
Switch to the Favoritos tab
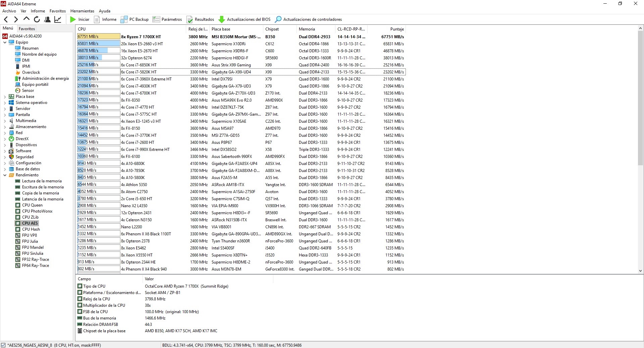click(27, 29)
